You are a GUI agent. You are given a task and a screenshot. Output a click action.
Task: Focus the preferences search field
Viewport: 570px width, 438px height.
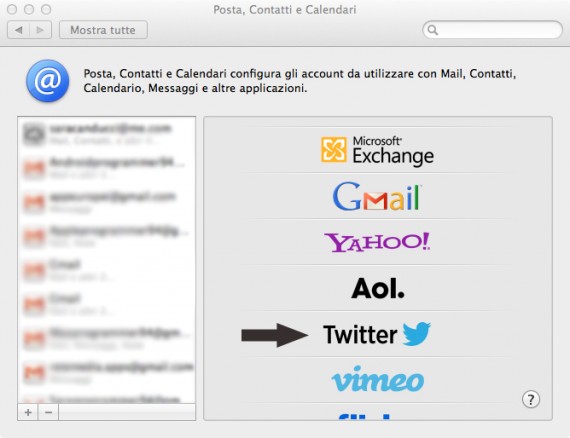493,30
